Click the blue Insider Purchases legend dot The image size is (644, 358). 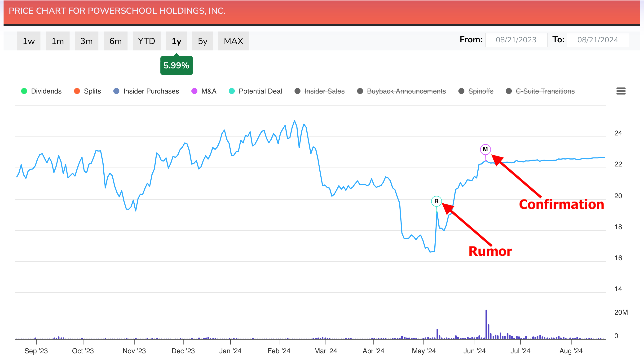click(116, 91)
